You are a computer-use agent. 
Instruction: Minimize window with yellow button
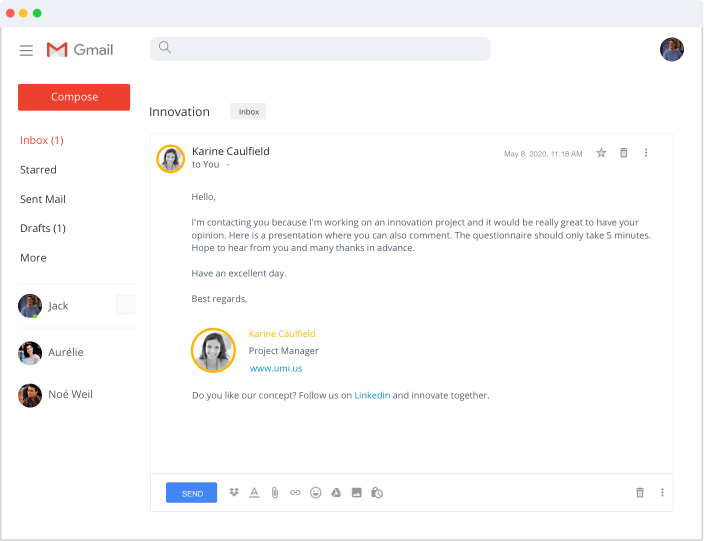pos(23,13)
